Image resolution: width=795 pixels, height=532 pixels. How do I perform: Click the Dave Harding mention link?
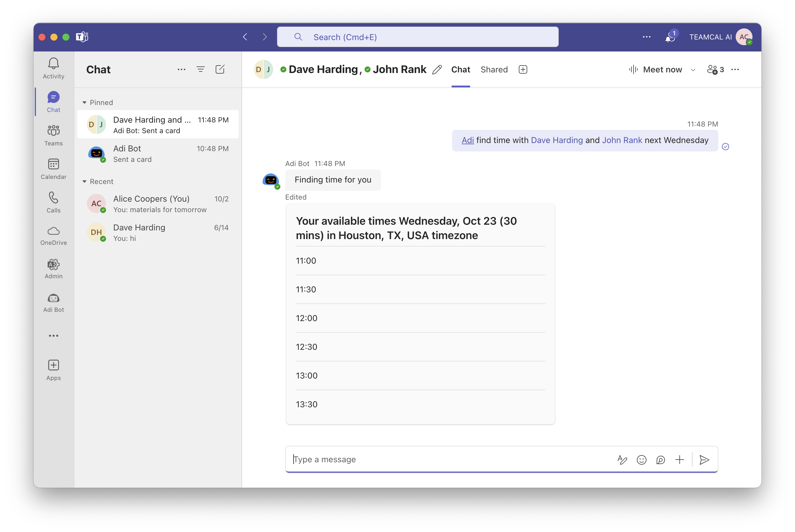click(x=557, y=140)
